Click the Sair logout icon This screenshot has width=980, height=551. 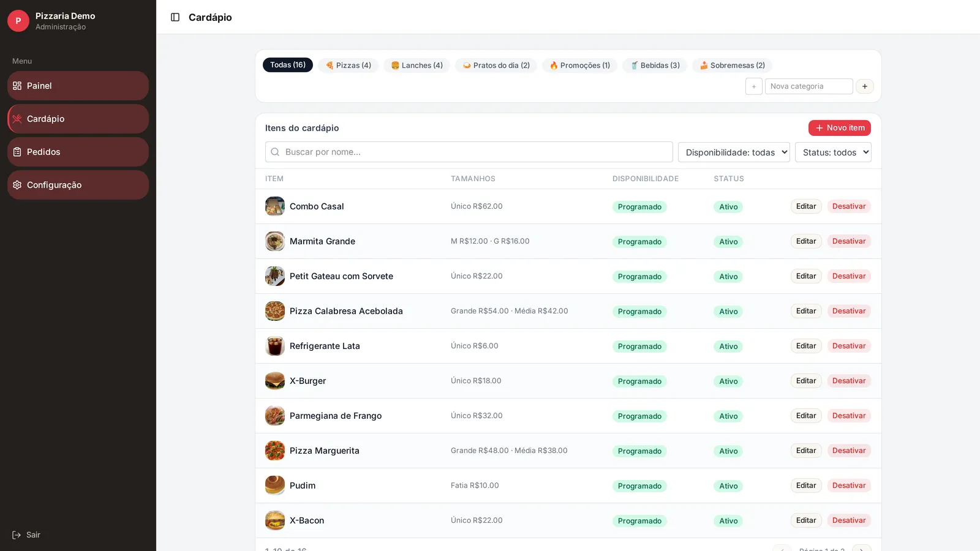pyautogui.click(x=17, y=535)
